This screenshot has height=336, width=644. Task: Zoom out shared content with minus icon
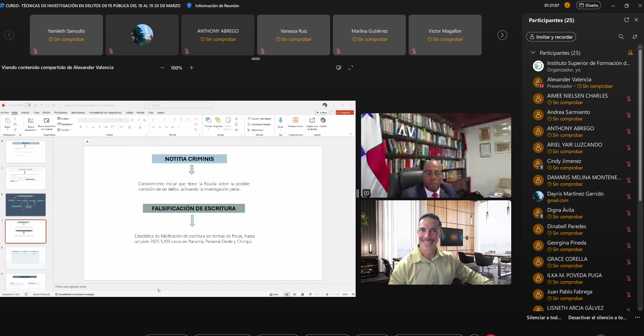coord(162,68)
